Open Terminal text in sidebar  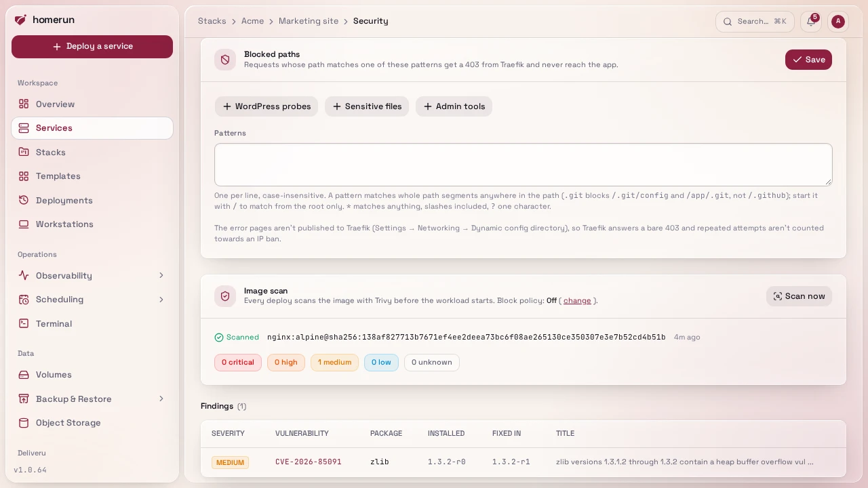54,324
